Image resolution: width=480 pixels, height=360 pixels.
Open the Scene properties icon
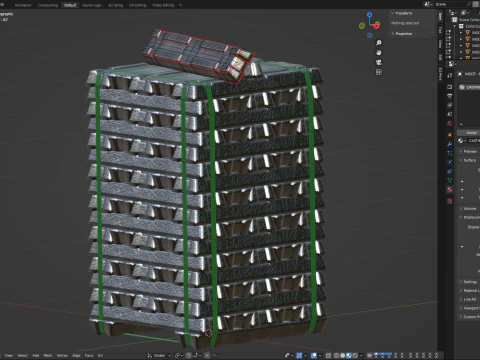point(450,114)
